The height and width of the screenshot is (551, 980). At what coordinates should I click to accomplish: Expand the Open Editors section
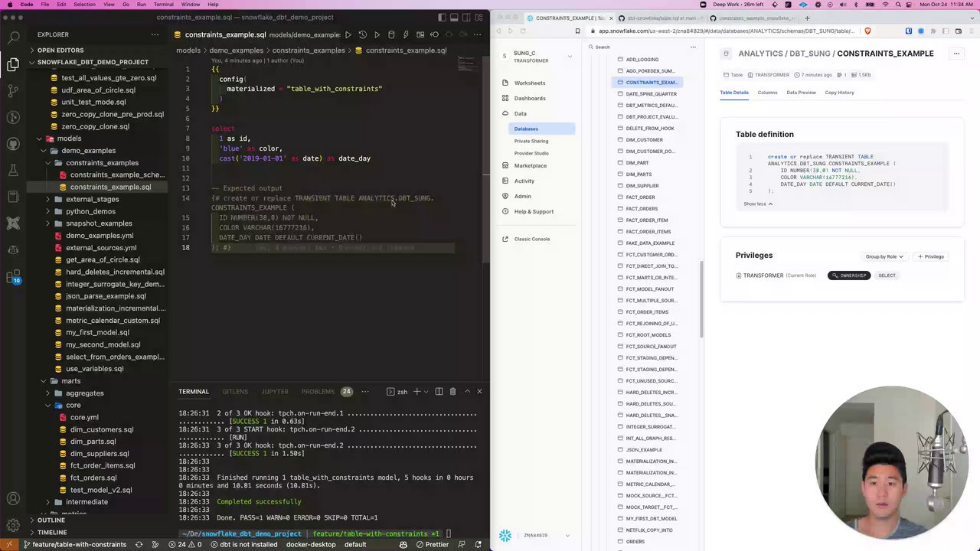60,51
